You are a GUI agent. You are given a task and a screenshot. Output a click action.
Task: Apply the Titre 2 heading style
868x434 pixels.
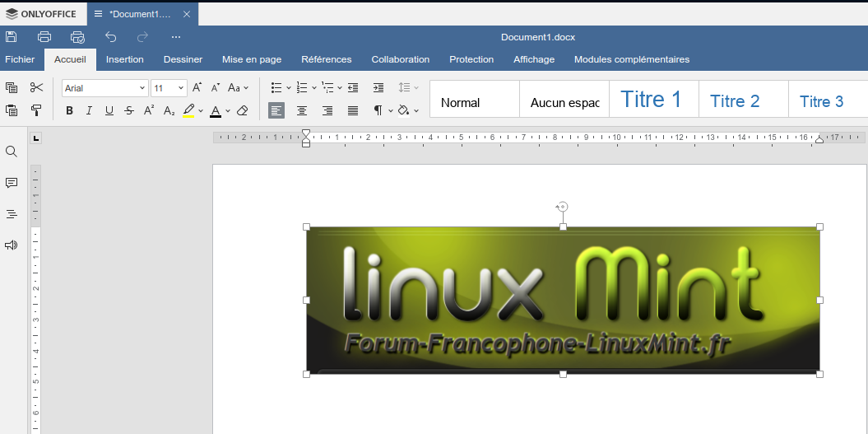(744, 99)
